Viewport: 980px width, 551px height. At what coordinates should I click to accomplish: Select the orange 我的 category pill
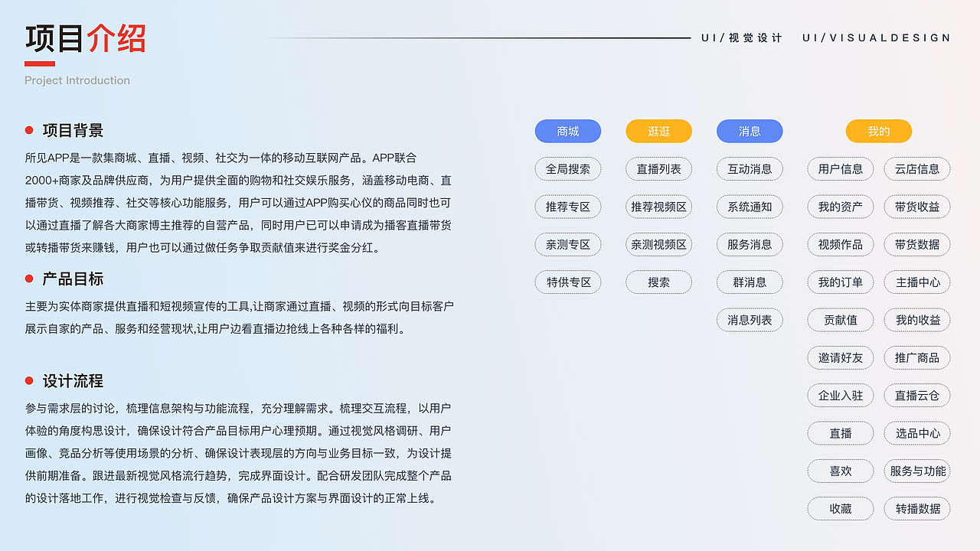(x=879, y=131)
